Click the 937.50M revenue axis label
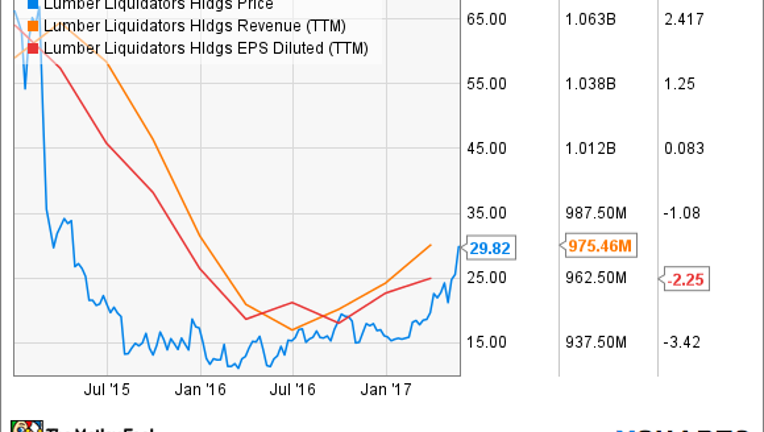Viewport: 764px width, 432px height. (595, 342)
